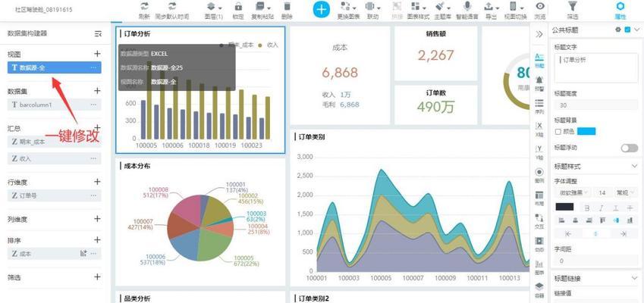Open the 主题库 theme library brush icon
The image size is (644, 303).
point(441,7)
